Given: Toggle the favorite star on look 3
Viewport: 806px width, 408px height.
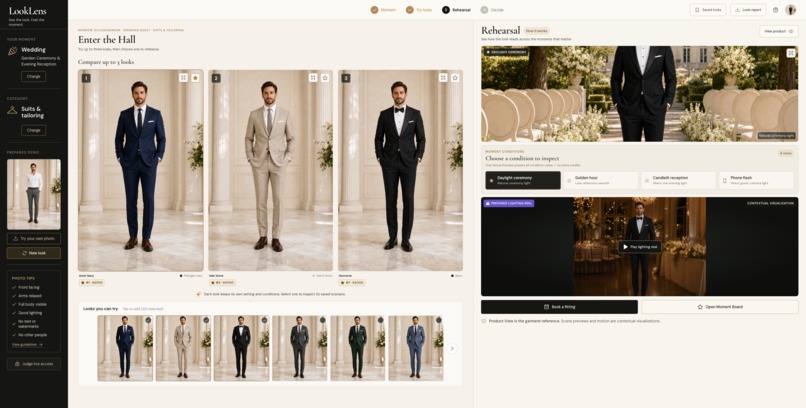Looking at the screenshot, I should coord(455,78).
